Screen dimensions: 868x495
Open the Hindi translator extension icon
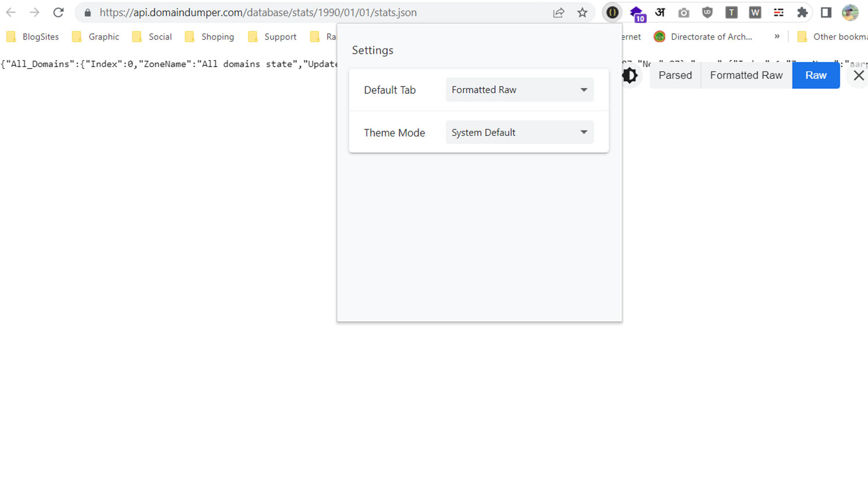[x=659, y=12]
